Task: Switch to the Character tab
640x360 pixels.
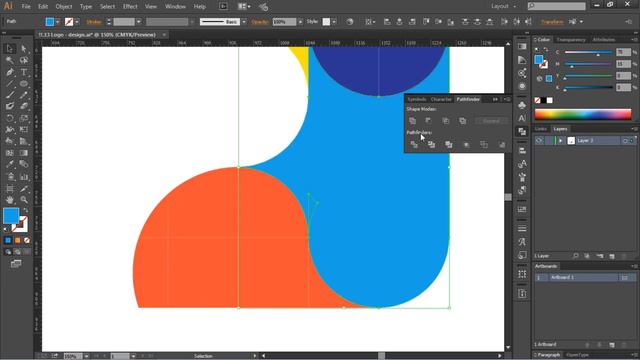Action: point(441,99)
